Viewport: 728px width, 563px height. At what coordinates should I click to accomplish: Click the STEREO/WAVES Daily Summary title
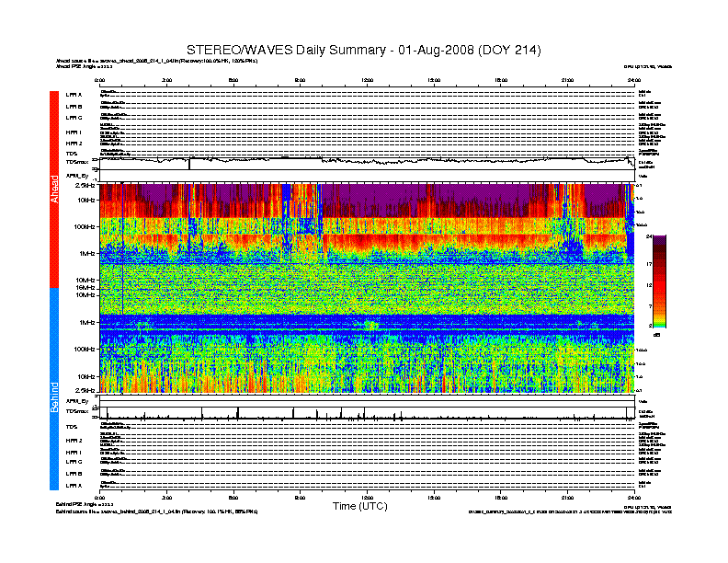coord(363,51)
